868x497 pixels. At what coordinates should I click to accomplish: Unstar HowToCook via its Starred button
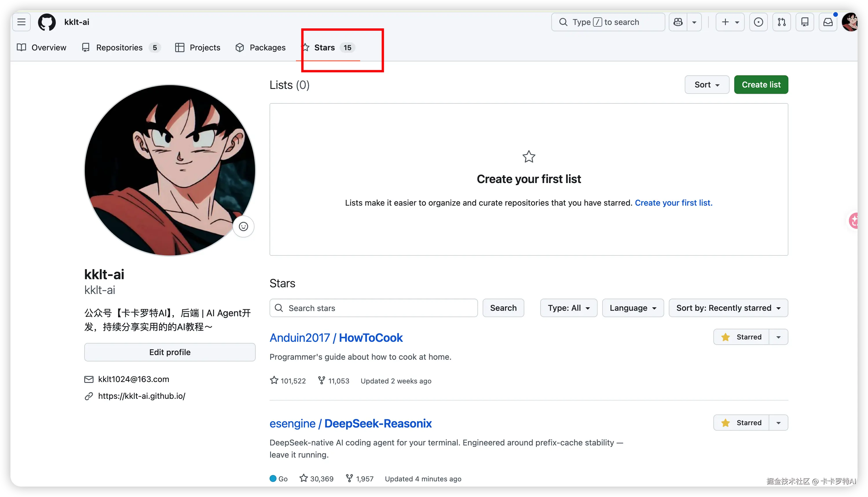click(x=741, y=337)
